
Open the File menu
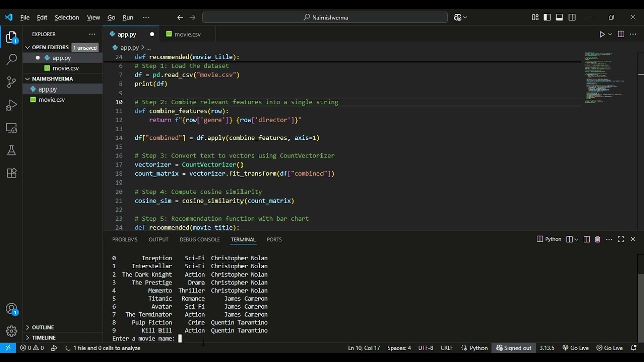[x=25, y=17]
